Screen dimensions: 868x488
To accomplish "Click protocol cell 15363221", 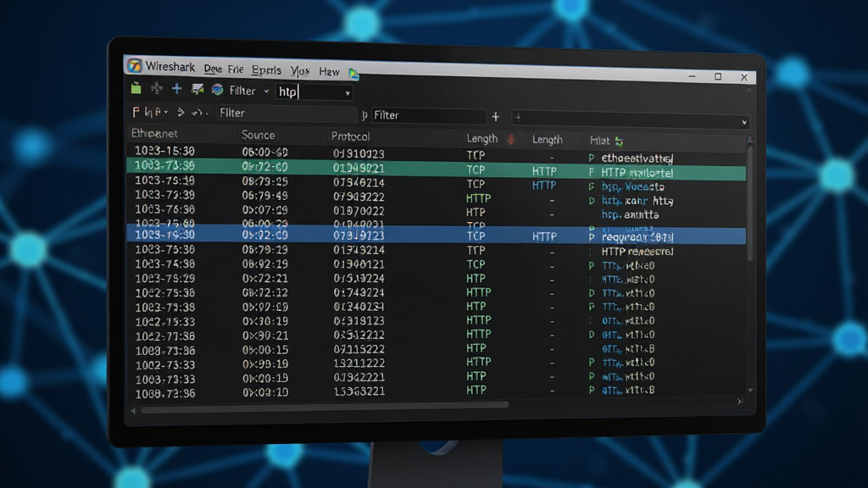I will pyautogui.click(x=359, y=391).
